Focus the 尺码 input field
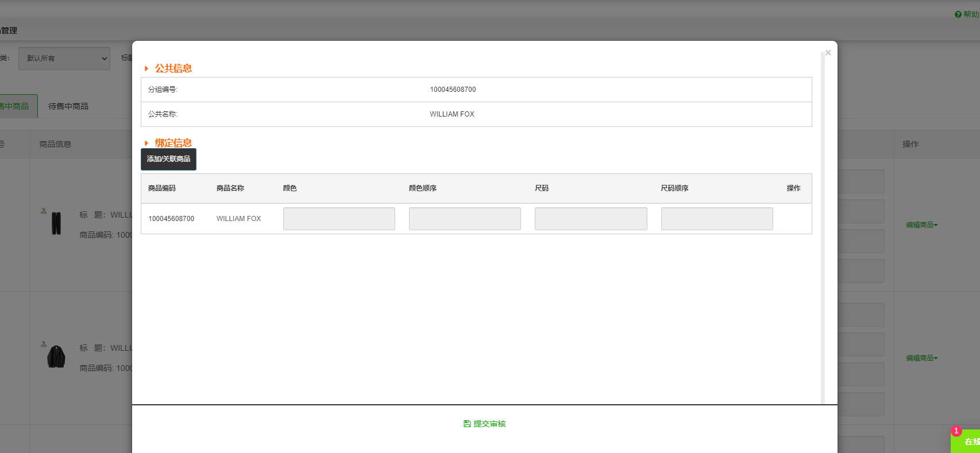 tap(591, 219)
